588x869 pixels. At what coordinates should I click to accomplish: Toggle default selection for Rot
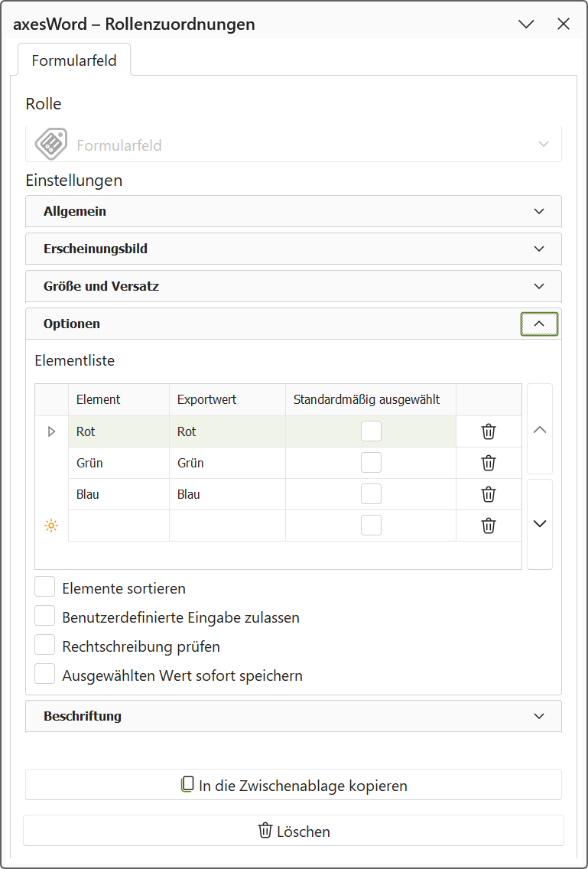point(371,431)
